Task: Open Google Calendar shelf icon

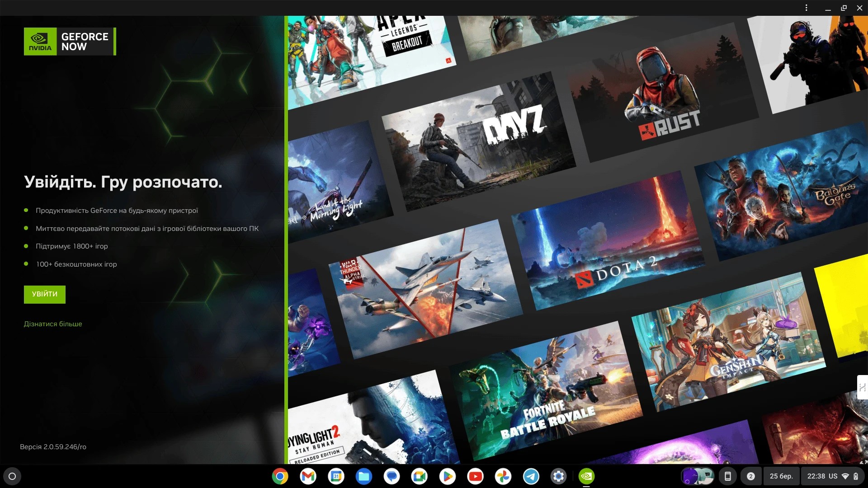Action: click(336, 476)
